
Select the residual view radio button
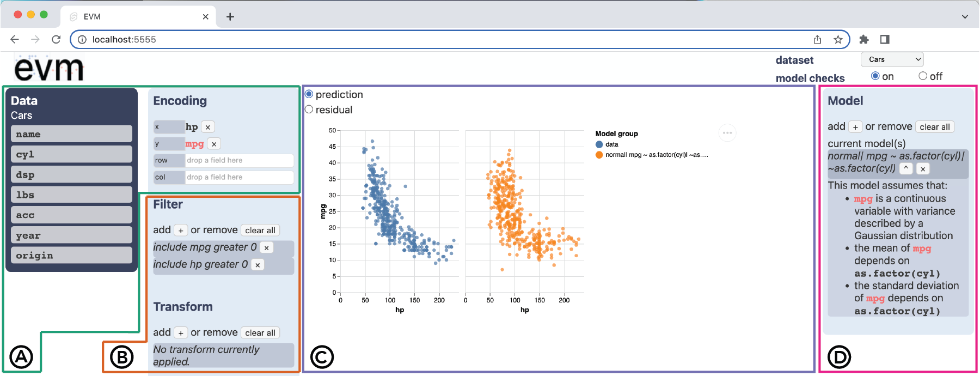coord(309,110)
